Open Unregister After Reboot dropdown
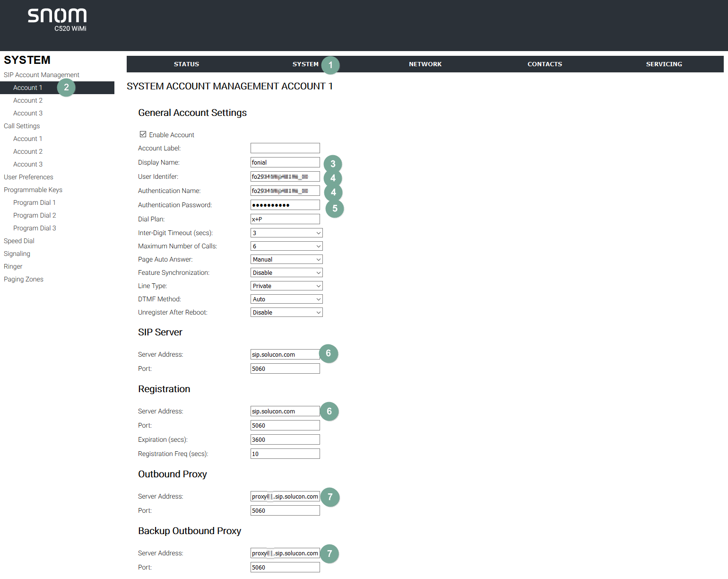728x579 pixels. (x=286, y=312)
